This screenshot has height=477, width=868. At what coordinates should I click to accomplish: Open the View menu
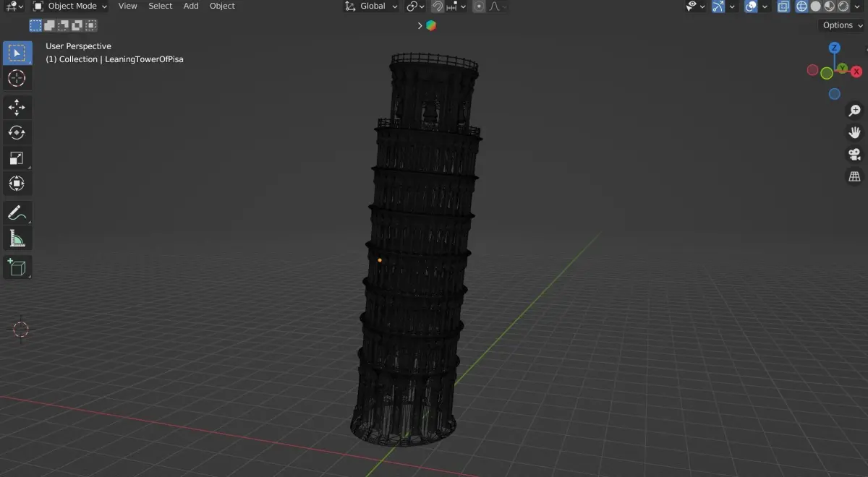[127, 7]
